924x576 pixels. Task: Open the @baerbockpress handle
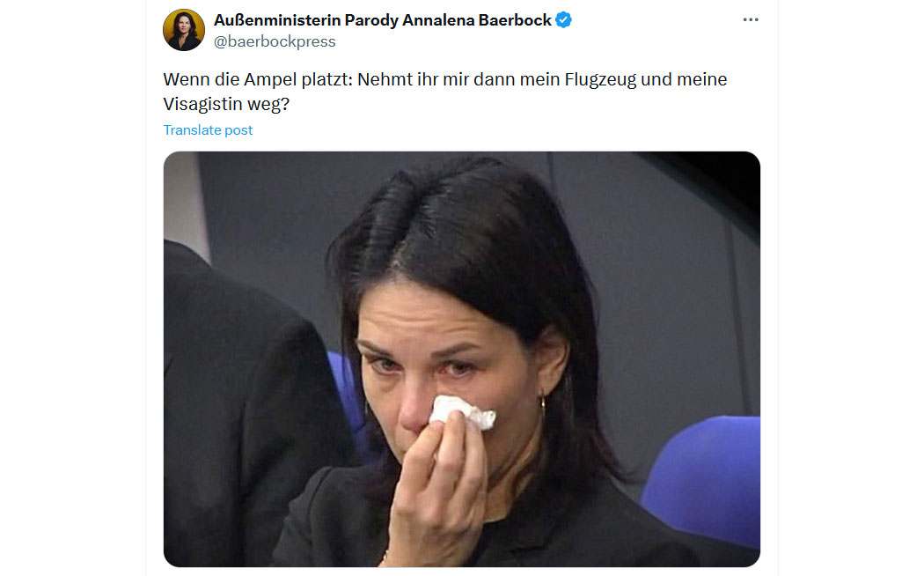coord(275,41)
